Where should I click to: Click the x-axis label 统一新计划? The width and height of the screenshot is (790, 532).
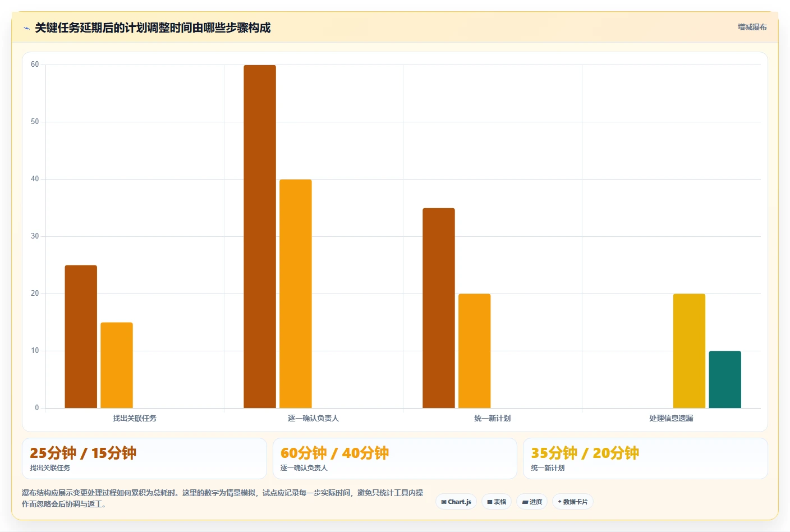point(493,418)
